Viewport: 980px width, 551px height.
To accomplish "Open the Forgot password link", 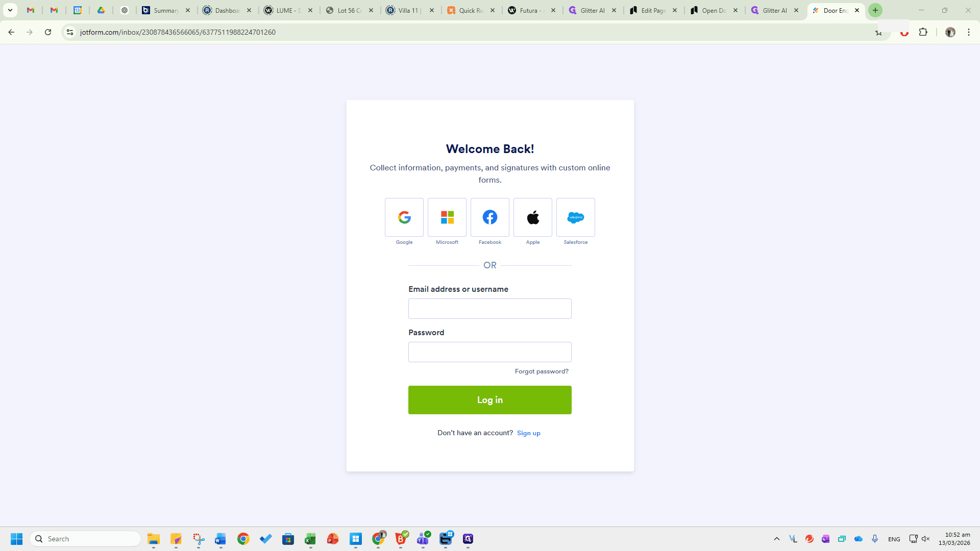I will point(542,371).
